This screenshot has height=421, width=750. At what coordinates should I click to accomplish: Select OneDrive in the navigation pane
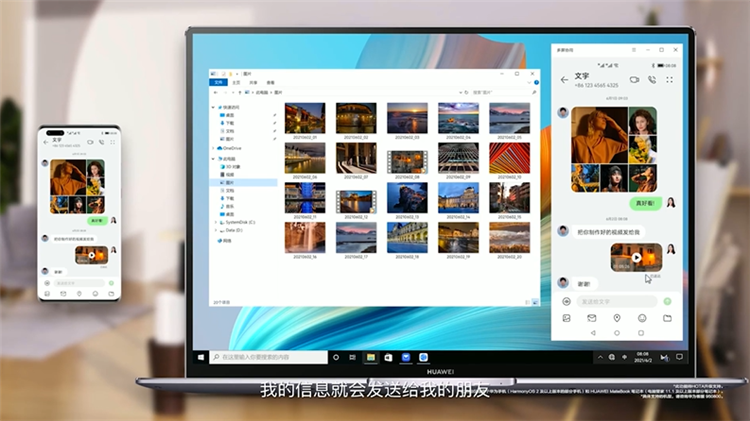tap(229, 148)
